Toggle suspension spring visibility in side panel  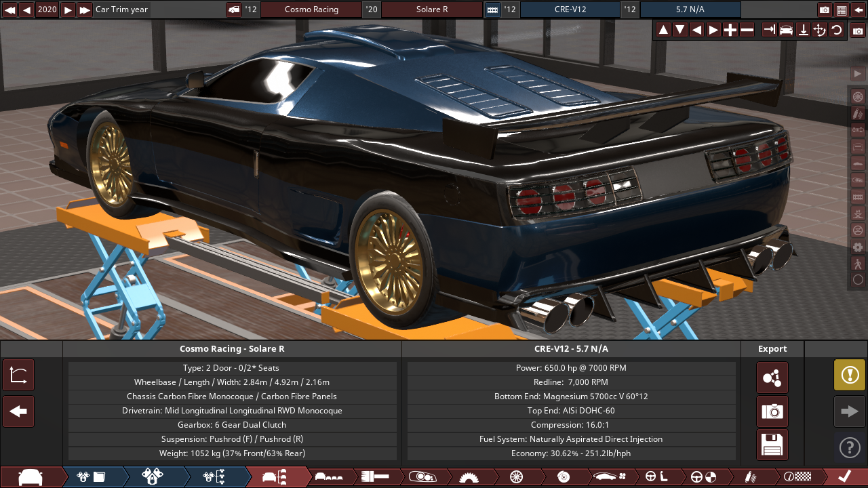coord(858,113)
